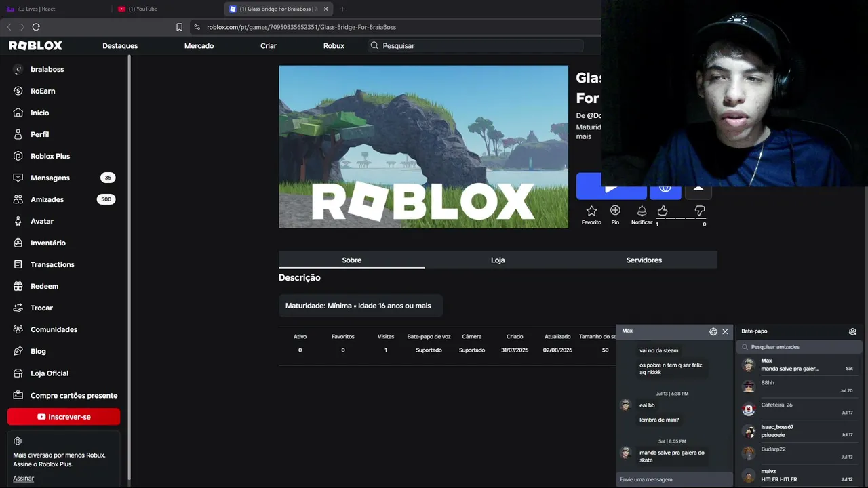Viewport: 868px width, 488px height.
Task: Close the Max chat window
Action: 725,331
